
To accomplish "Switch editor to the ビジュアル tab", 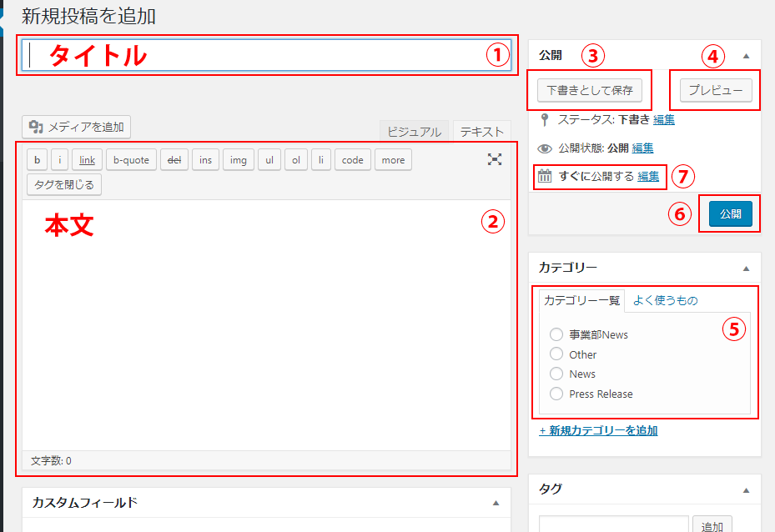I will coord(414,132).
